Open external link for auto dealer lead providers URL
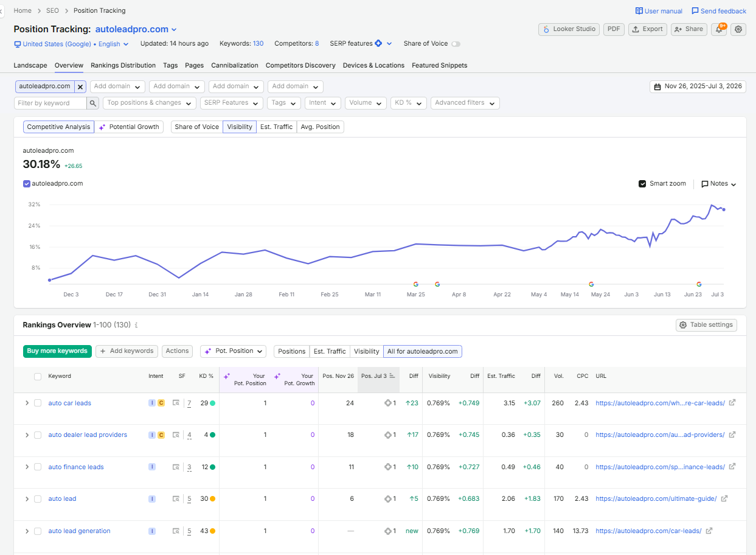The image size is (756, 555). coord(732,435)
